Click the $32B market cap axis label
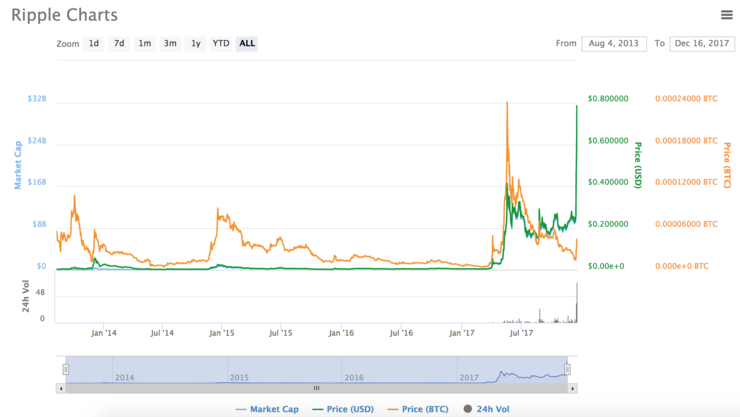The height and width of the screenshot is (417, 740). (37, 99)
